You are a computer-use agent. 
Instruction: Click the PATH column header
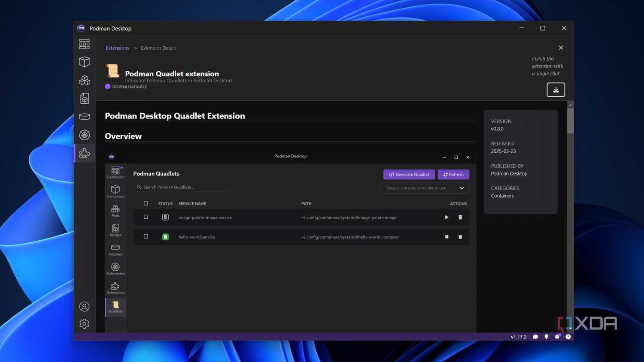[306, 204]
